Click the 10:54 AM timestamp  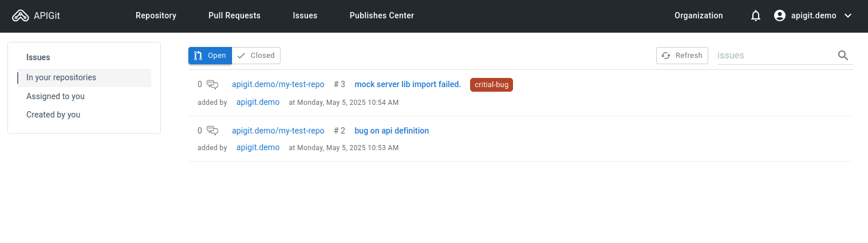344,103
